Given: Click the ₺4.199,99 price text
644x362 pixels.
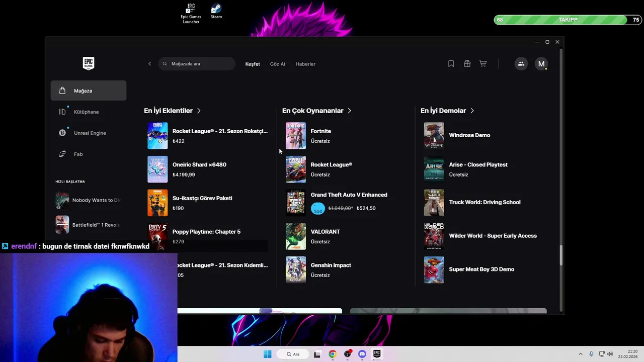Looking at the screenshot, I should [184, 174].
